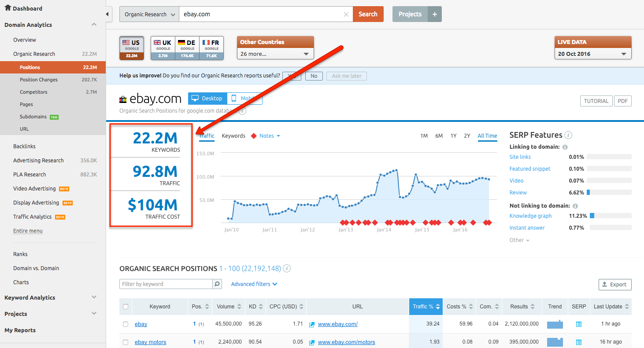Image resolution: width=644 pixels, height=348 pixels.
Task: Expand Advanced filters
Action: (x=254, y=284)
